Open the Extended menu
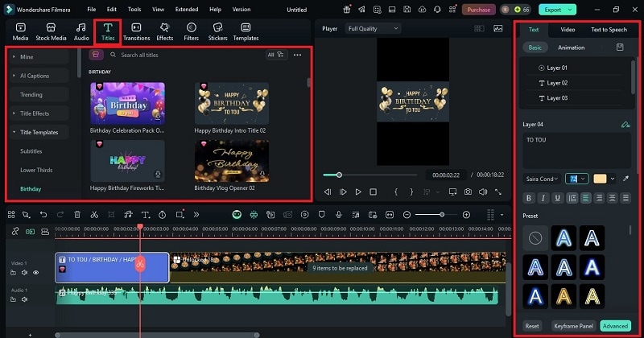This screenshot has height=338, width=644. 187,9
